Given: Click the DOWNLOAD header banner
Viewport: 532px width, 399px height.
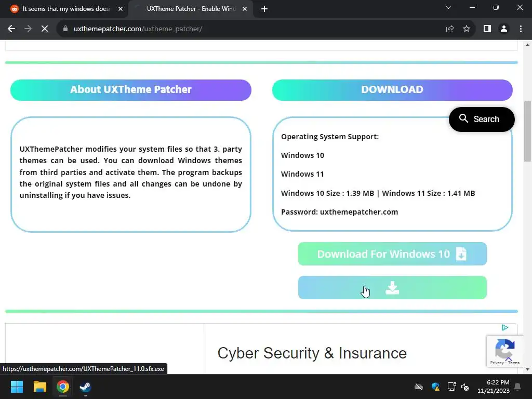Looking at the screenshot, I should 392,90.
